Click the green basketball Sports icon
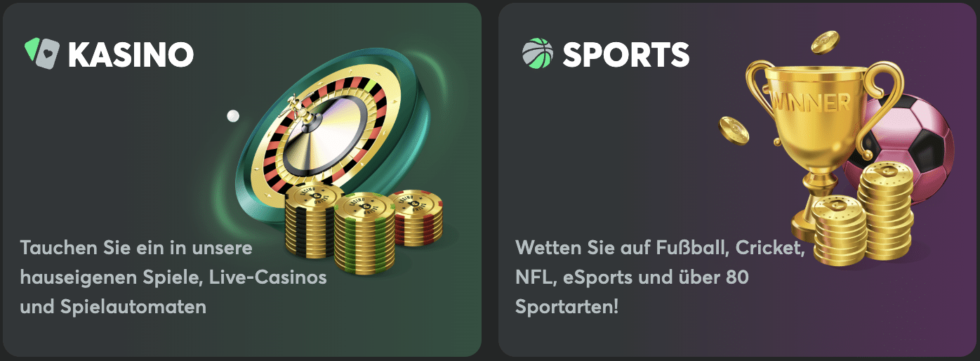This screenshot has height=361, width=980. click(538, 53)
